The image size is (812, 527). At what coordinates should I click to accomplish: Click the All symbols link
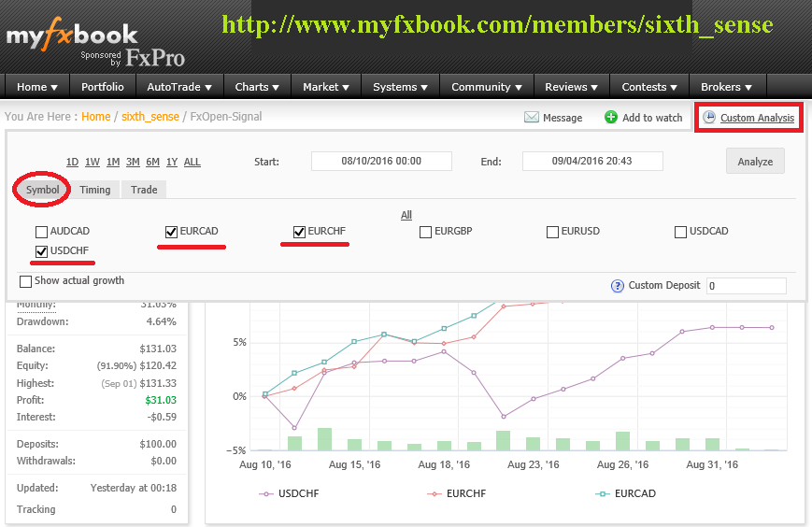click(406, 215)
